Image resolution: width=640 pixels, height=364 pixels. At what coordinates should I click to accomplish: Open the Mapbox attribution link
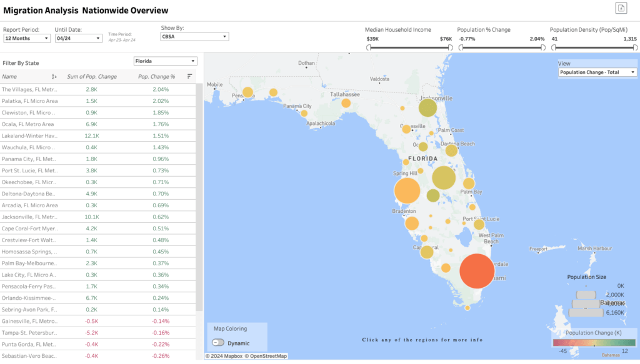click(224, 356)
